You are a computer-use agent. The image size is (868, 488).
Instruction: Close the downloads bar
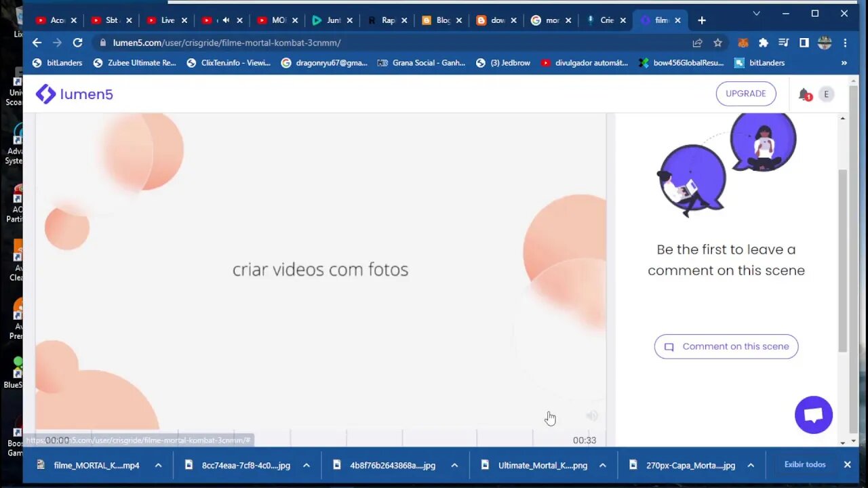(x=847, y=465)
